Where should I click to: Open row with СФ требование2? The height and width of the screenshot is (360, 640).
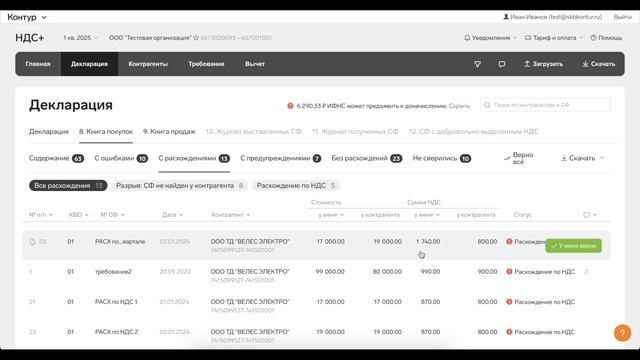[x=316, y=276]
